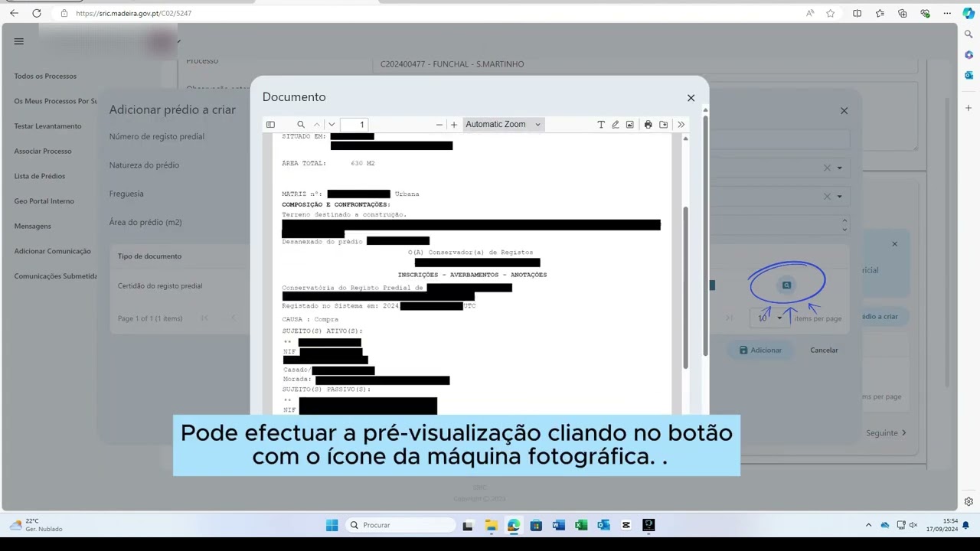
Task: Open Microsoft Store from taskbar
Action: point(536,525)
